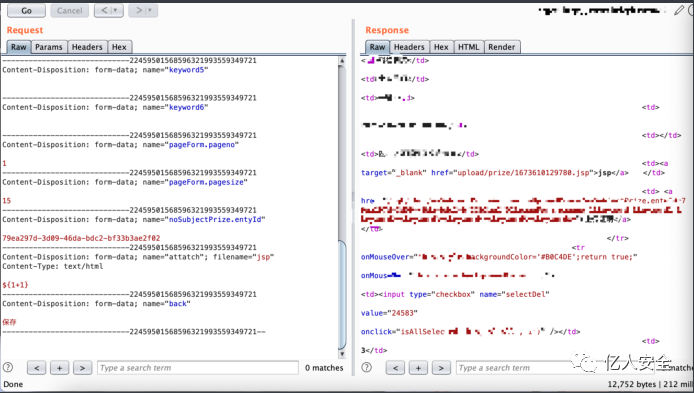
Task: Open the history back dropdown arrow
Action: pyautogui.click(x=116, y=10)
